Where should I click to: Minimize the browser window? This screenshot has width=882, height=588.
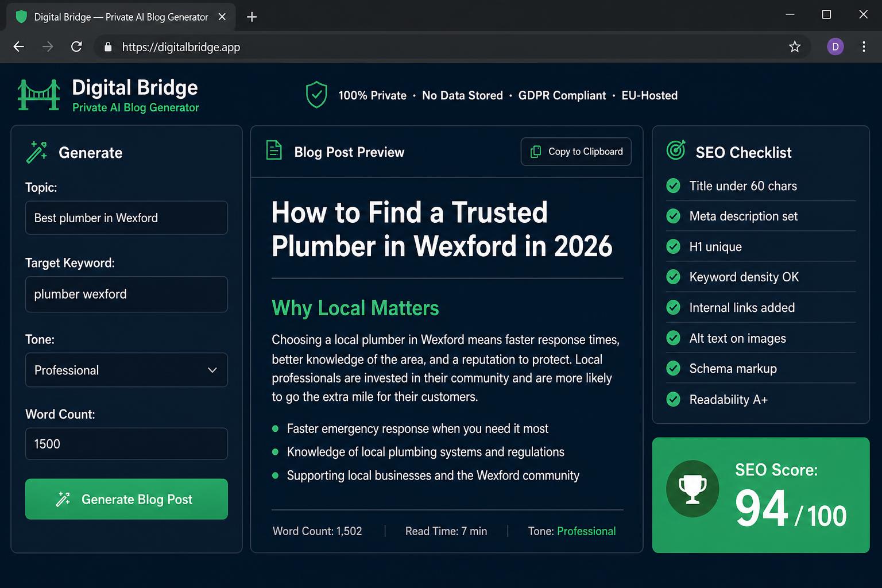click(x=790, y=14)
